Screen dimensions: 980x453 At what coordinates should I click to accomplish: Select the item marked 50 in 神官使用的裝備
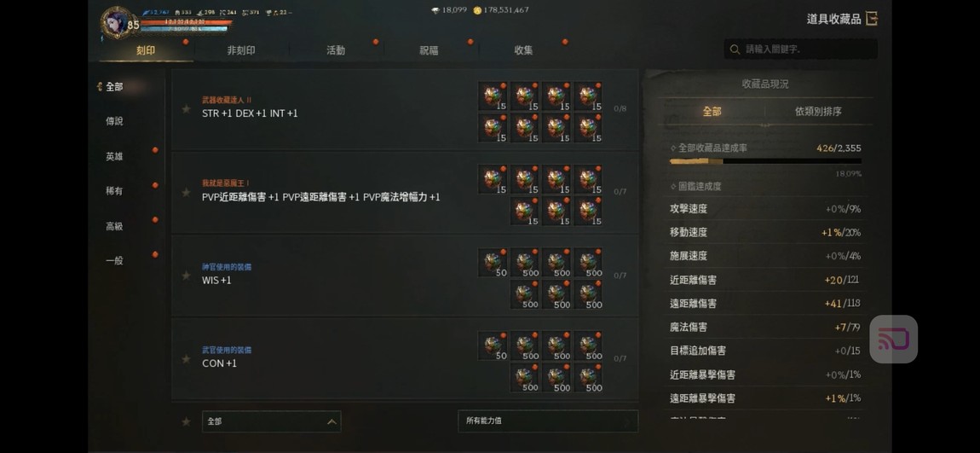click(493, 263)
